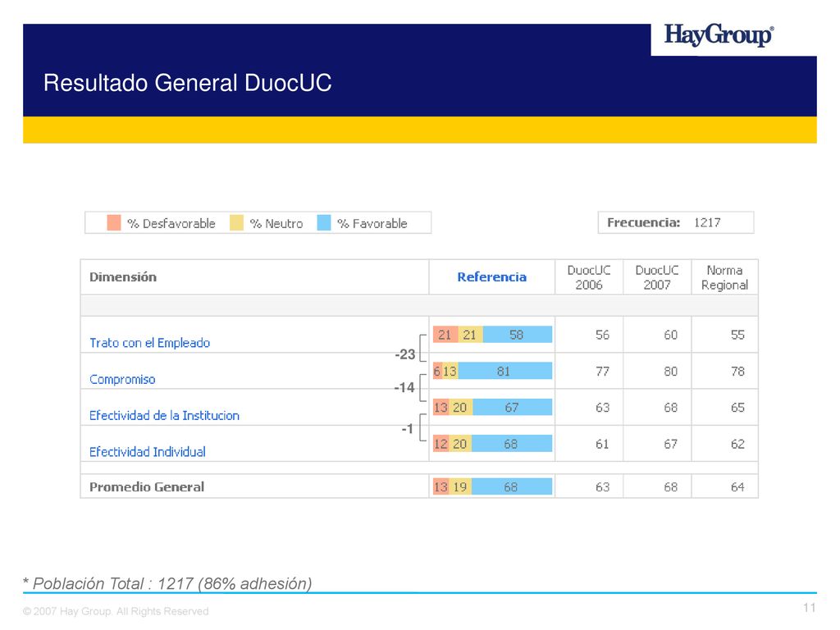The height and width of the screenshot is (630, 840).
Task: Click the slide page number 11
Action: pyautogui.click(x=809, y=608)
